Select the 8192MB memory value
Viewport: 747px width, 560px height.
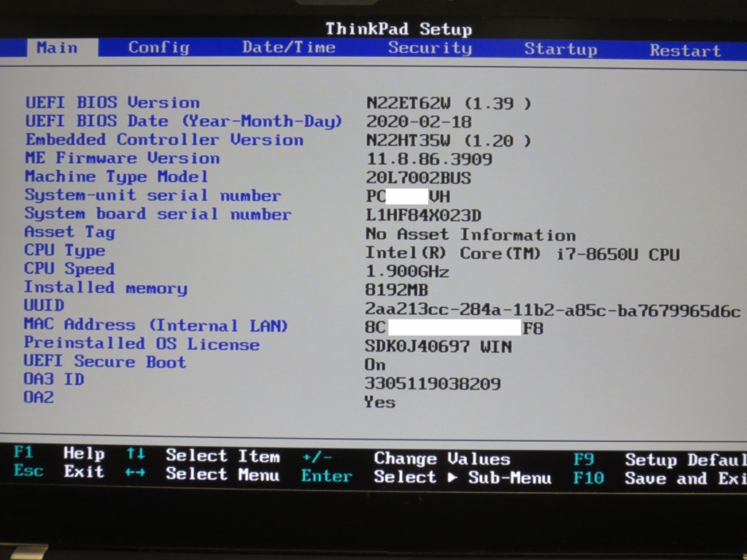click(396, 290)
